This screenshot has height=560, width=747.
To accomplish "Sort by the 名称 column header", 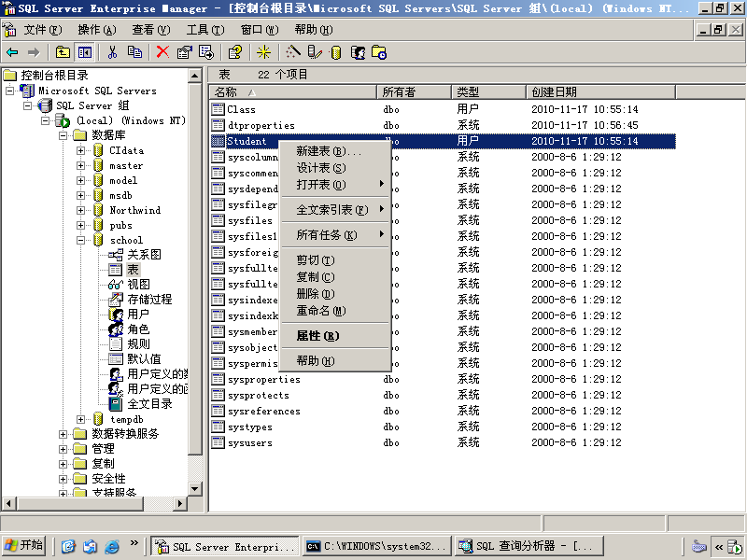I will click(x=292, y=91).
